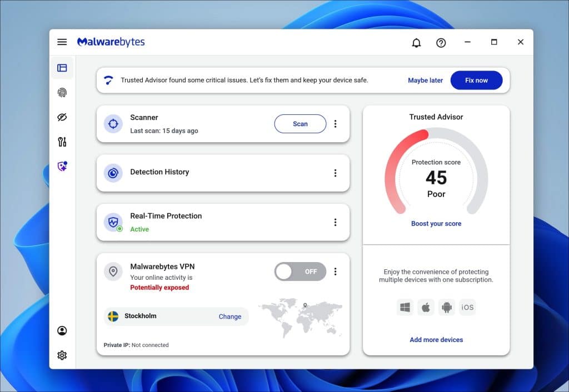Click the notifications bell icon
Screen dimensions: 569x392
[416, 42]
